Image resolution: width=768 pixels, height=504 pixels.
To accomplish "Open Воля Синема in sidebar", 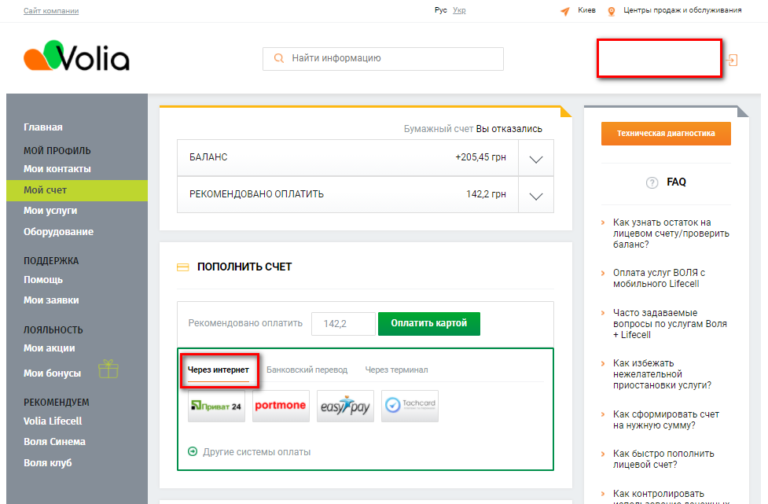I will 54,442.
